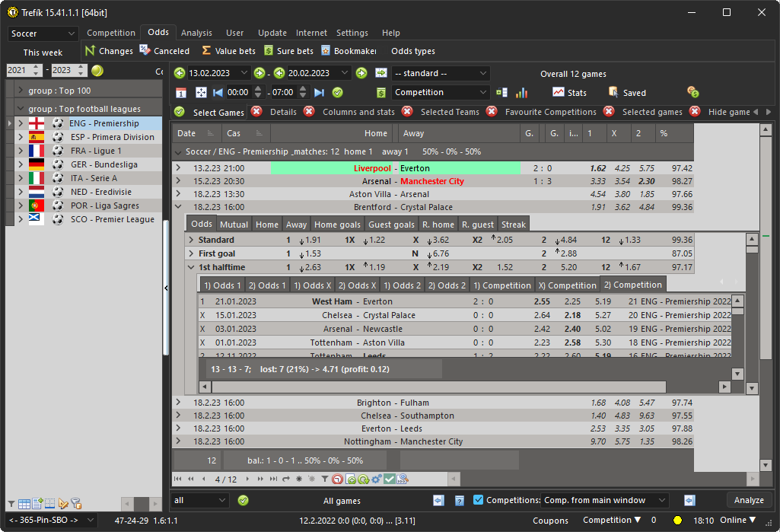Open the Soccer sport dropdown

click(43, 33)
